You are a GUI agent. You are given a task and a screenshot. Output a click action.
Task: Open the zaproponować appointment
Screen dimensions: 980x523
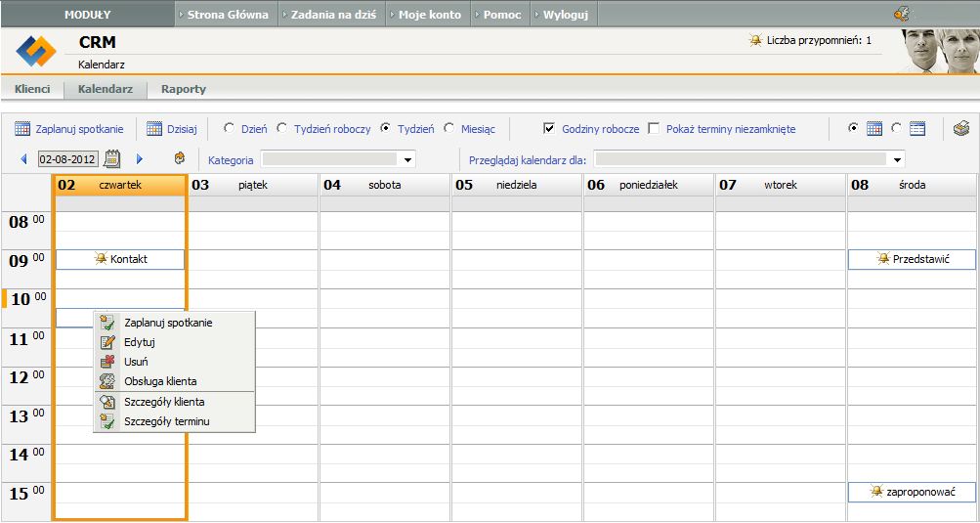tap(912, 492)
